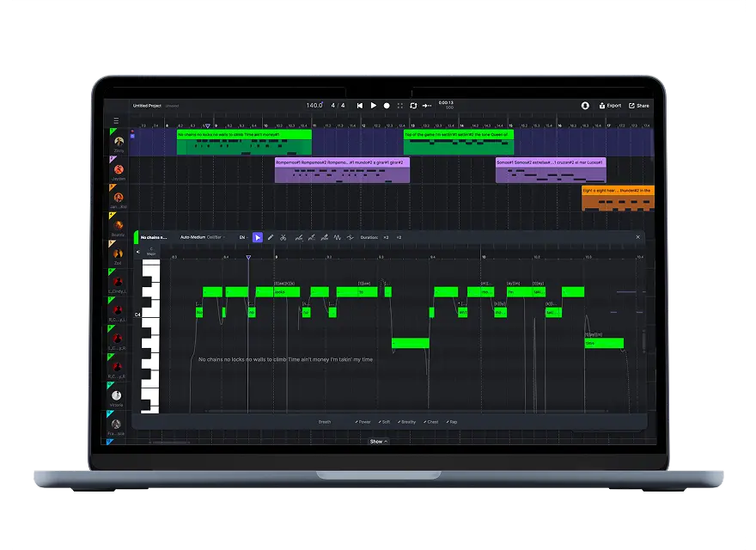The width and height of the screenshot is (756, 550).
Task: Select the orange vocal clip in timeline
Action: click(x=618, y=198)
